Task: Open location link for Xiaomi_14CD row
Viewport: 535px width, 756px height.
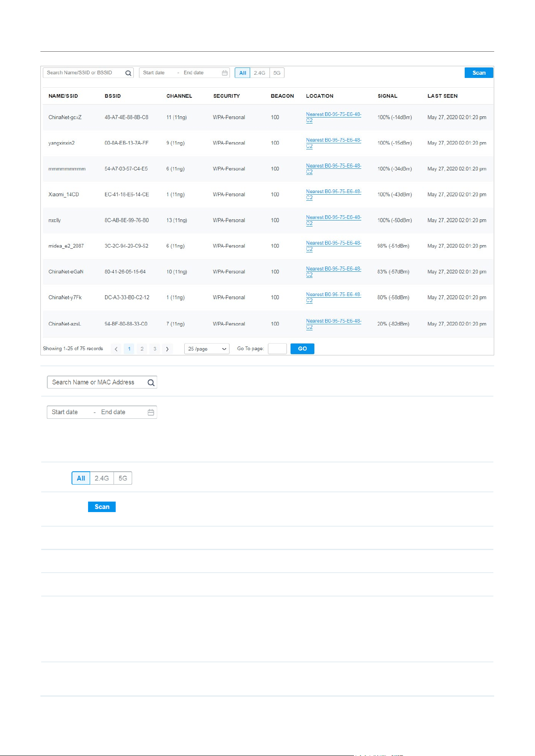Action: 333,195
